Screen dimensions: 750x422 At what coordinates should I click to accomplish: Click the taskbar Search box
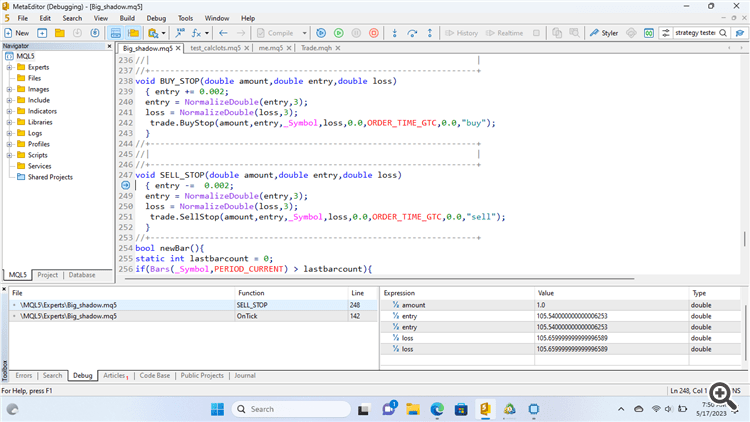tap(291, 409)
